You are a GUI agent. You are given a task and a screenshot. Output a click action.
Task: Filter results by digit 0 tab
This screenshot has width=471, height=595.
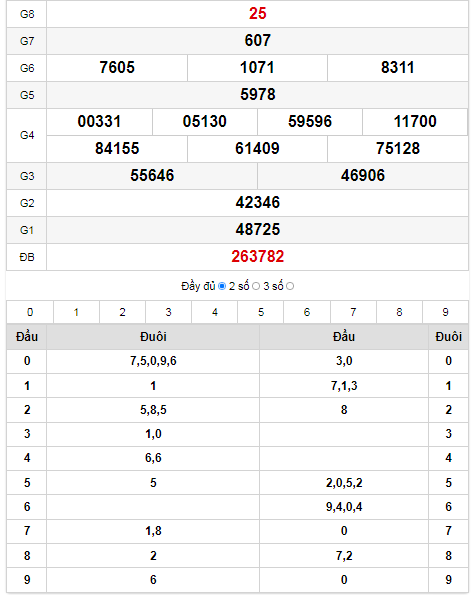coord(30,312)
